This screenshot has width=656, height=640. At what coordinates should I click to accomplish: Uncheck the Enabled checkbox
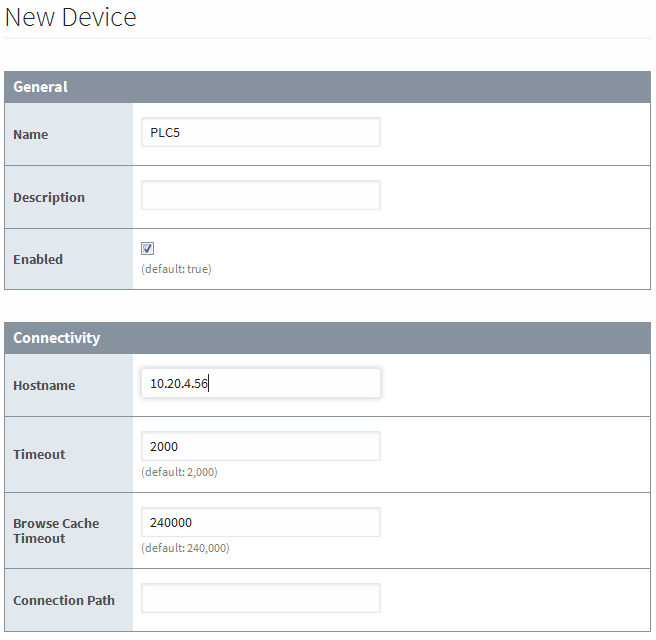148,248
